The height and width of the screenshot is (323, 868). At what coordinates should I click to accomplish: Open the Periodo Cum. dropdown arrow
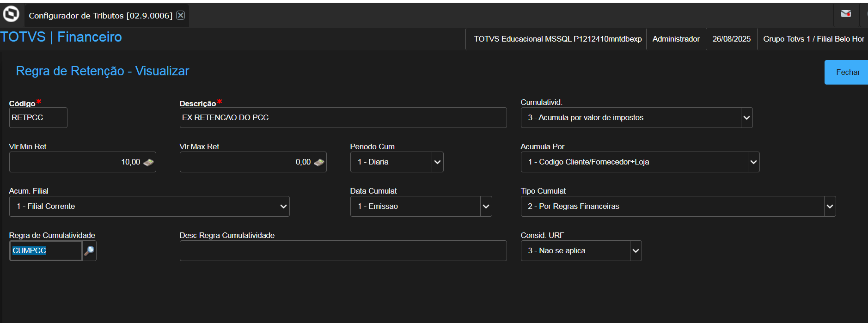[x=437, y=162]
